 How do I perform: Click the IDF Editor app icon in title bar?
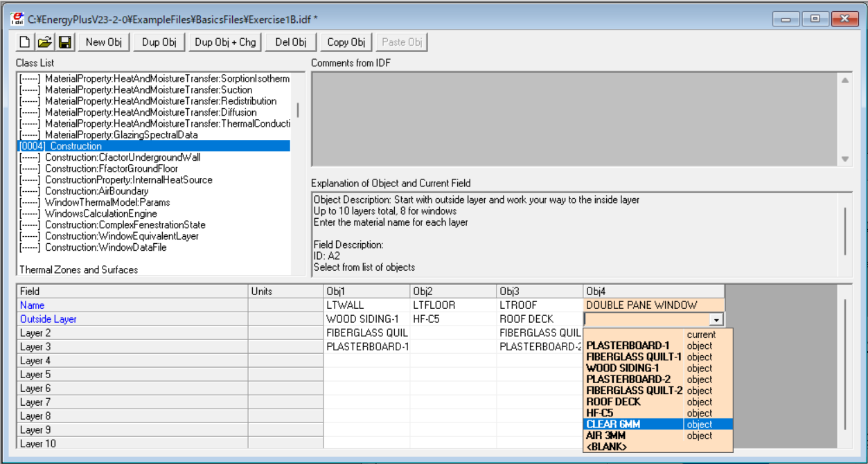pos(18,18)
